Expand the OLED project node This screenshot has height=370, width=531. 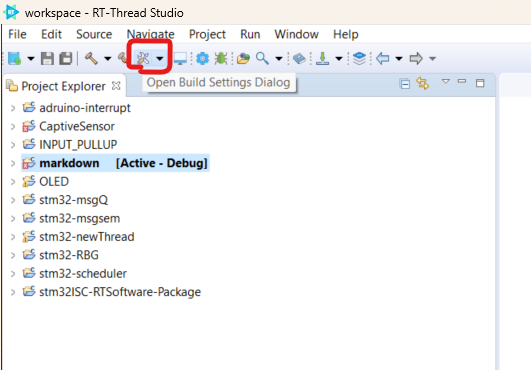click(13, 182)
